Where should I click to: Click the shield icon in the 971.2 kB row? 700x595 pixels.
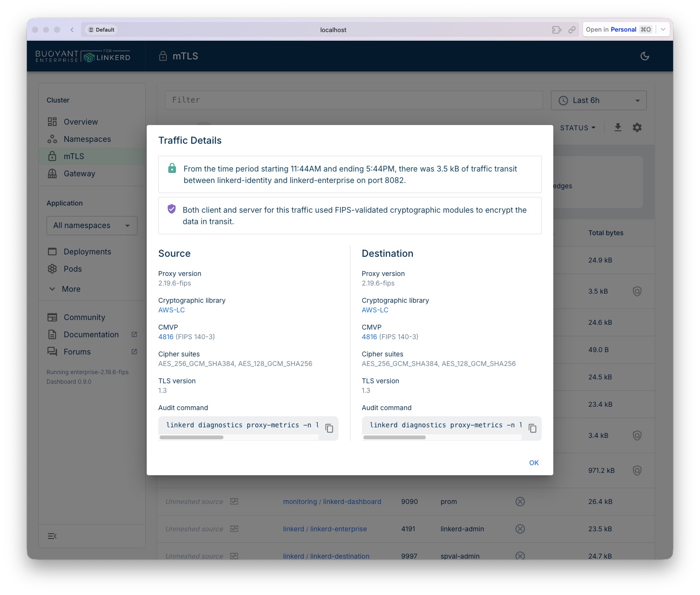click(x=637, y=470)
